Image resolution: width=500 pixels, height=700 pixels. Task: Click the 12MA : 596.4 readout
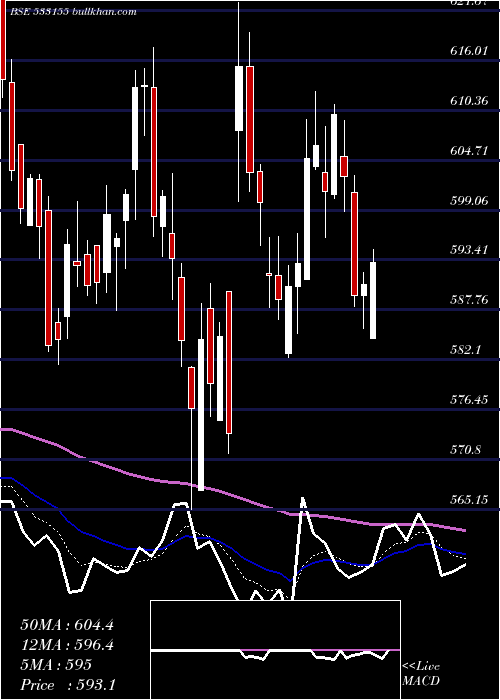[67, 645]
